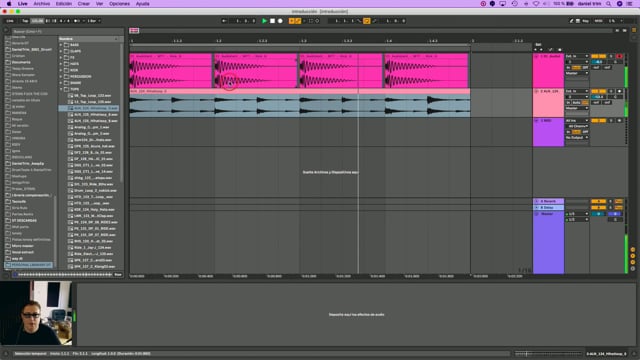
Task: Fold track 1 with its unfold triangle
Action: pyautogui.click(x=536, y=56)
